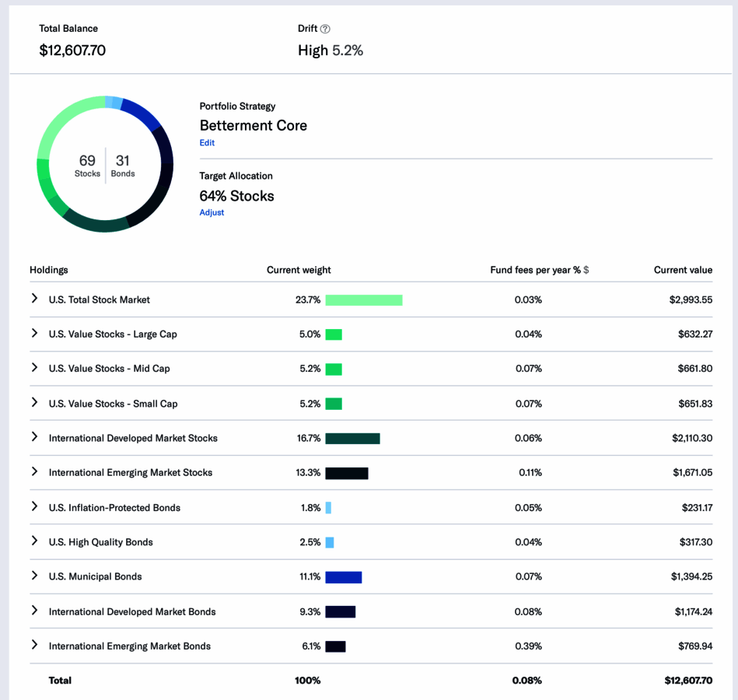Expand International Emerging Market Stocks row
The image size is (738, 700).
34,471
